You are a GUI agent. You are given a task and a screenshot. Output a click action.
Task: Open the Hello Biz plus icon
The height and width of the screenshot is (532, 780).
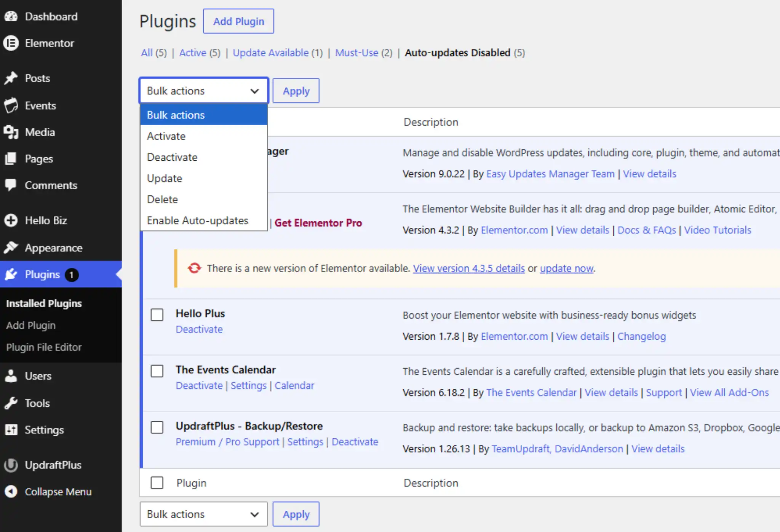(11, 220)
